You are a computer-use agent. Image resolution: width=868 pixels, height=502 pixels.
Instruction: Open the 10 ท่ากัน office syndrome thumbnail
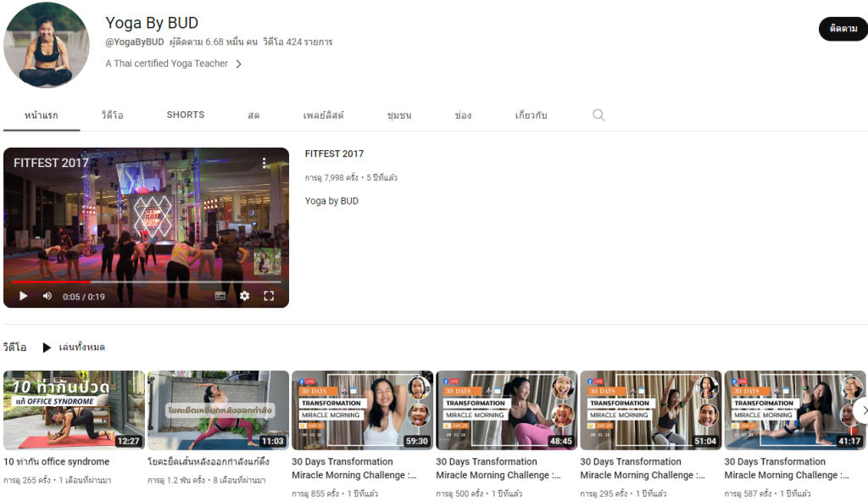pyautogui.click(x=74, y=410)
